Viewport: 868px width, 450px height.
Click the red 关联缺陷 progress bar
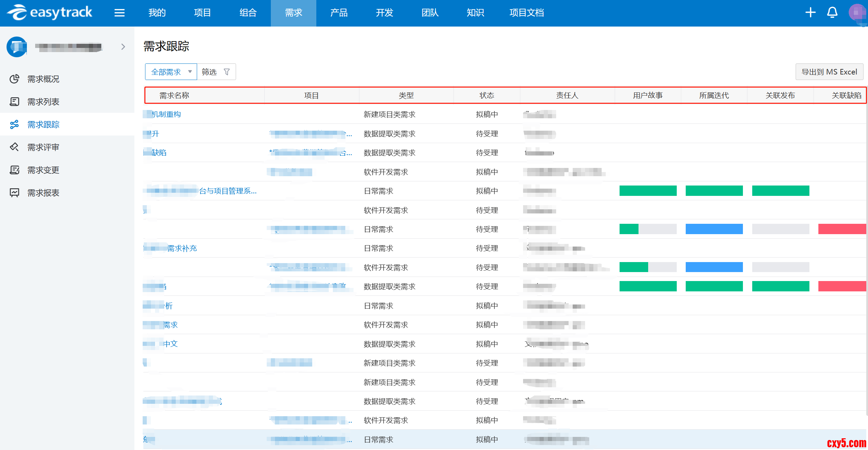841,229
